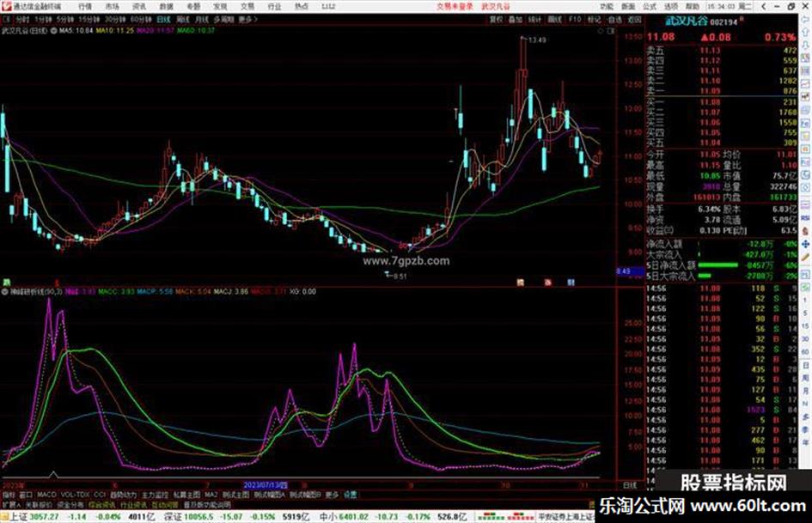Click the blue cross move icon in sidebar
This screenshot has height=523, width=812.
(x=806, y=244)
